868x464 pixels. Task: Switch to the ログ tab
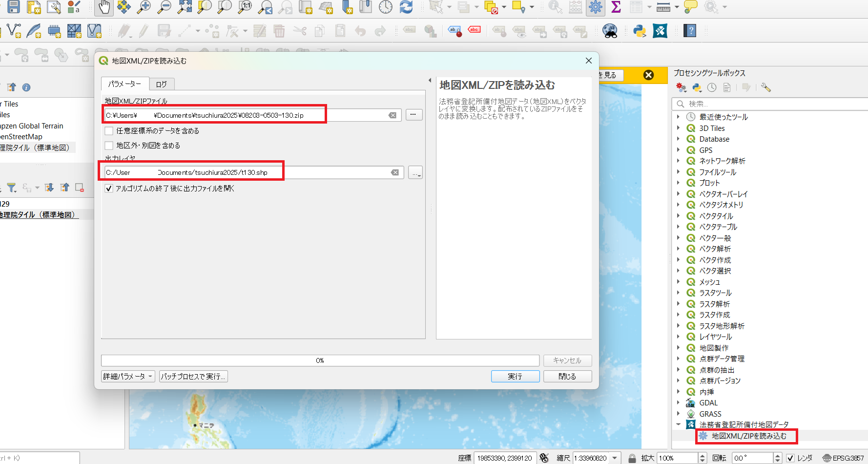162,84
